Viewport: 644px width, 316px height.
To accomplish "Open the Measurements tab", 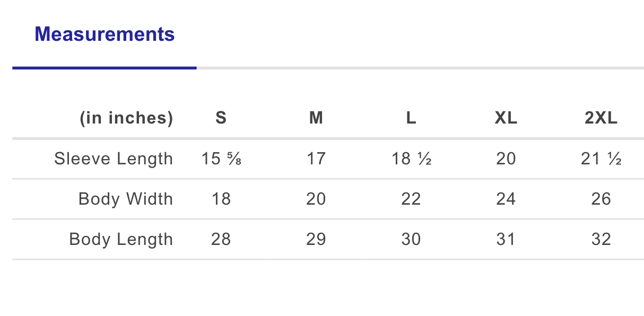I will [x=105, y=34].
